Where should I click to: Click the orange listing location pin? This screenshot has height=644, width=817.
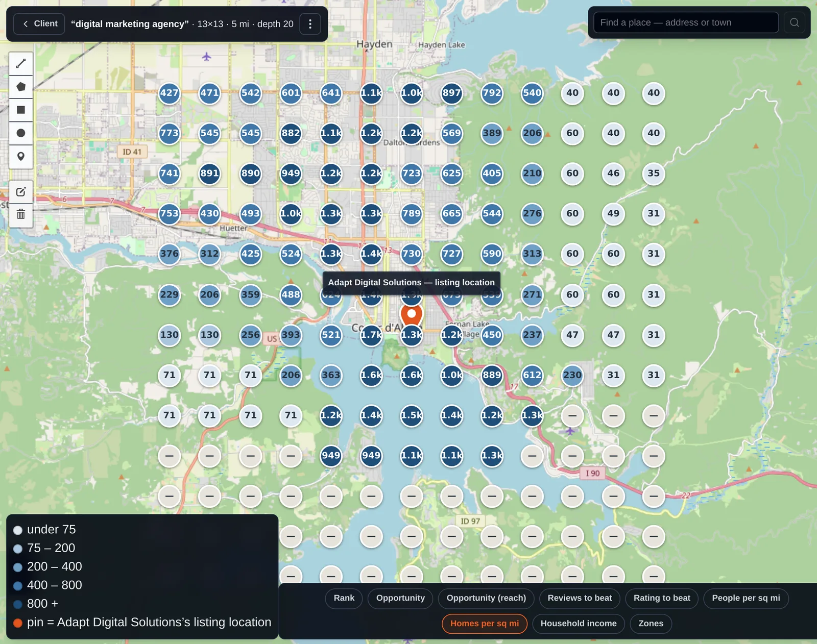[x=412, y=316]
